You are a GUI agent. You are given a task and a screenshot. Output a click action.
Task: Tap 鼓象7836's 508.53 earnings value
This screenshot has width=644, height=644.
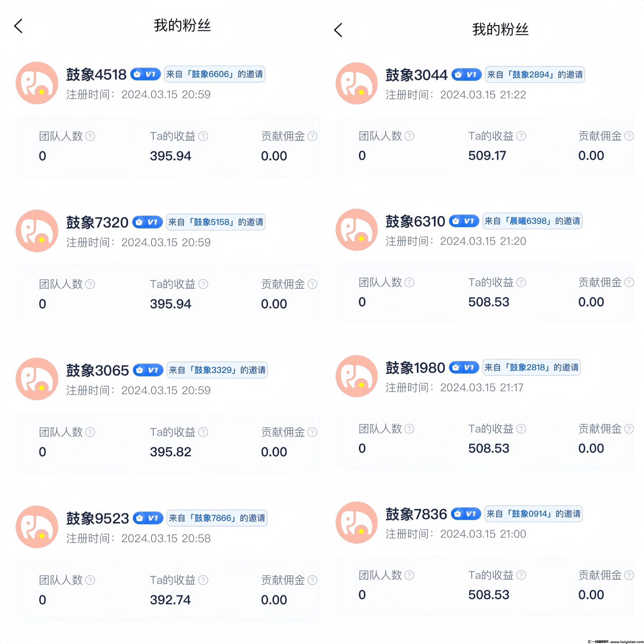pos(489,595)
